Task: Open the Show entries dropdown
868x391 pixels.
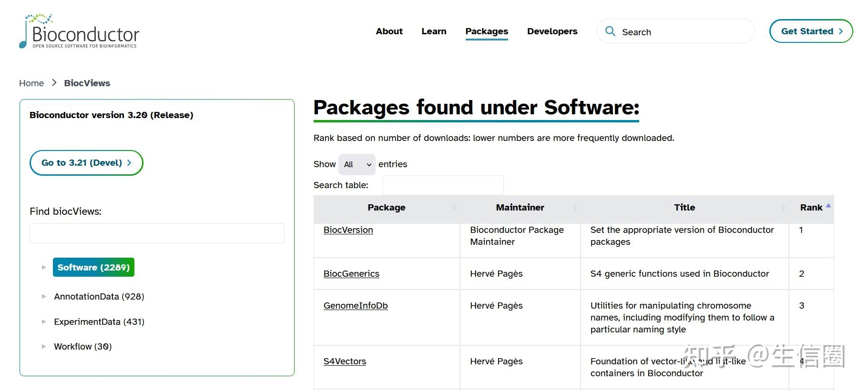Action: pos(357,164)
